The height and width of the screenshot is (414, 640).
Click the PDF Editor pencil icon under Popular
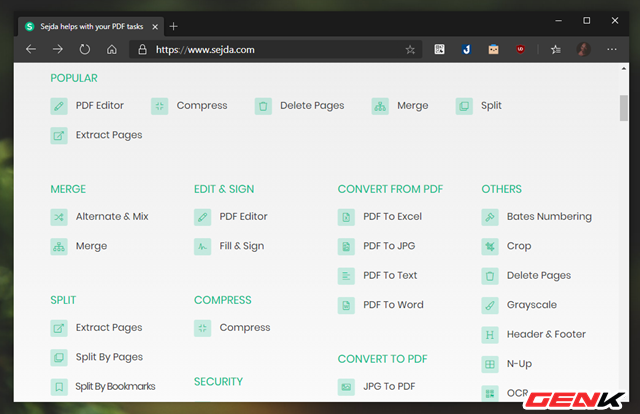click(x=59, y=106)
